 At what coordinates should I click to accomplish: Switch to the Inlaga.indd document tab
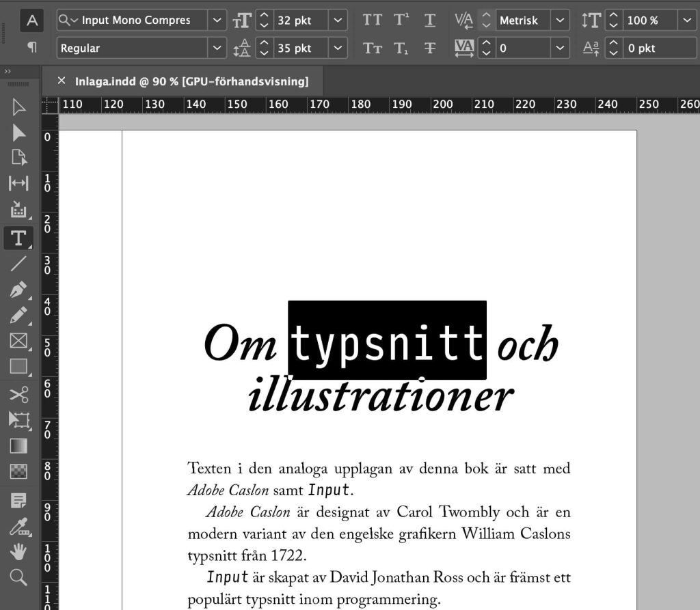click(185, 81)
